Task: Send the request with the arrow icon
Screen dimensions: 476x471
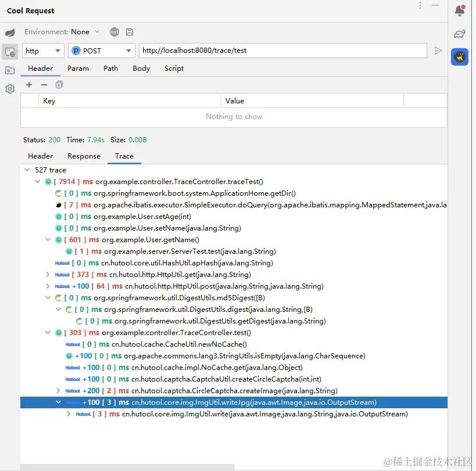Action: point(438,51)
